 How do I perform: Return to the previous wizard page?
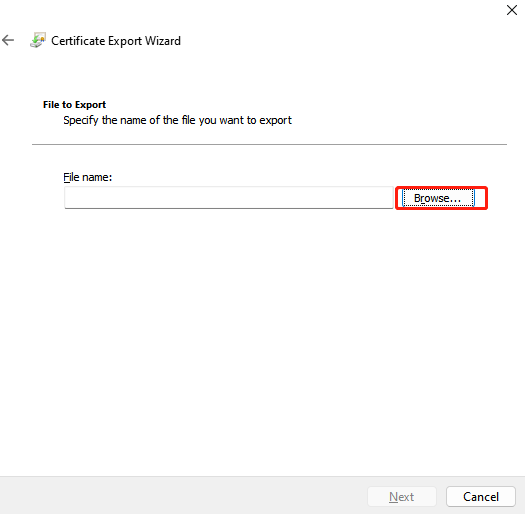tap(8, 41)
